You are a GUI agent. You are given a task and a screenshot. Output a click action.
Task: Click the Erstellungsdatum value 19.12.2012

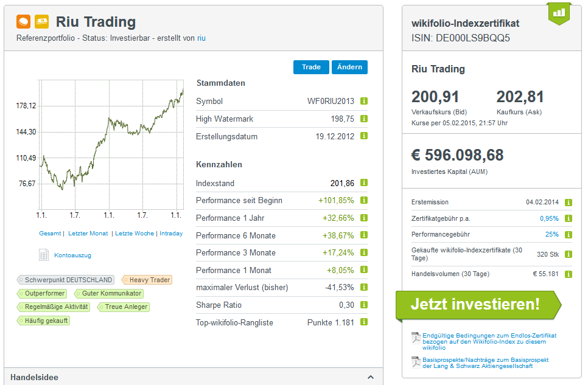pyautogui.click(x=335, y=136)
